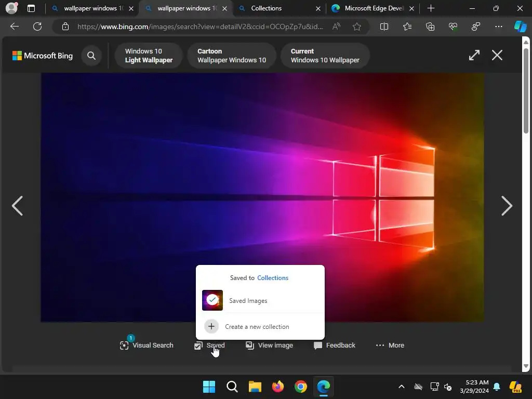Screen dimensions: 532x399
Task: Open File Explorer from taskbar
Action: [x=255, y=387]
